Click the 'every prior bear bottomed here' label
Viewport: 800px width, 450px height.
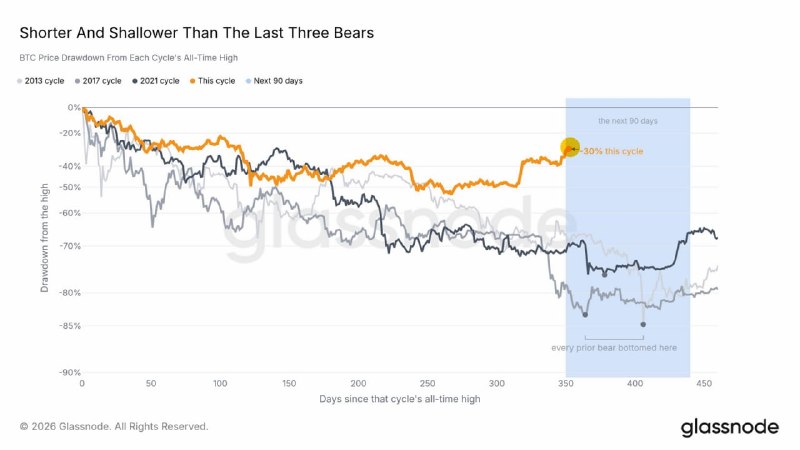click(614, 347)
